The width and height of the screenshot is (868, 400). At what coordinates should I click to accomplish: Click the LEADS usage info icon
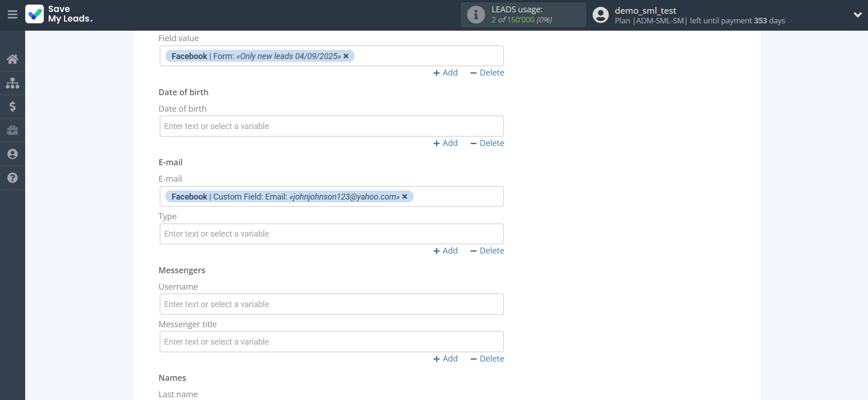pos(476,15)
